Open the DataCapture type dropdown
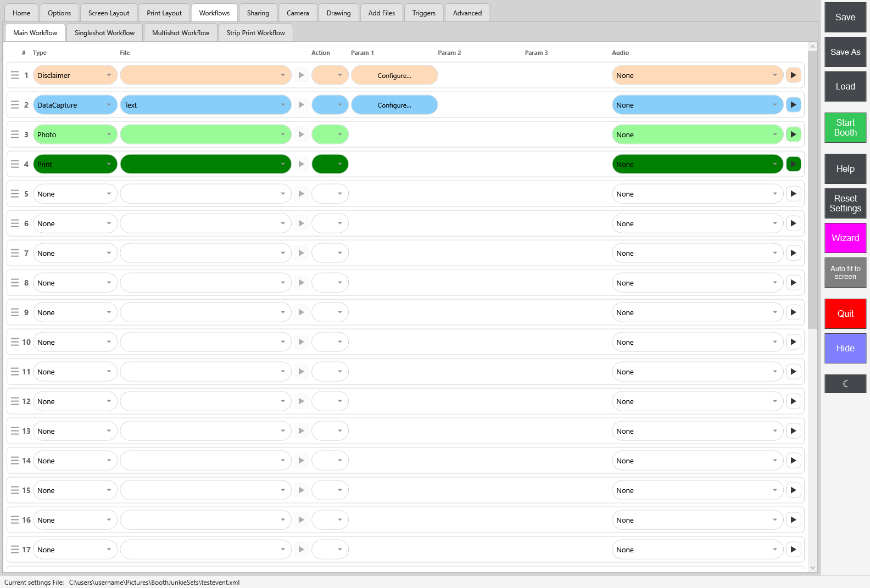This screenshot has height=588, width=870. pyautogui.click(x=75, y=105)
